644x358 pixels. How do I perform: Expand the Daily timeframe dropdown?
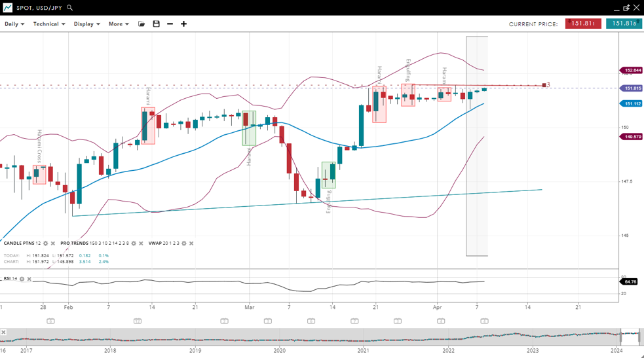14,24
